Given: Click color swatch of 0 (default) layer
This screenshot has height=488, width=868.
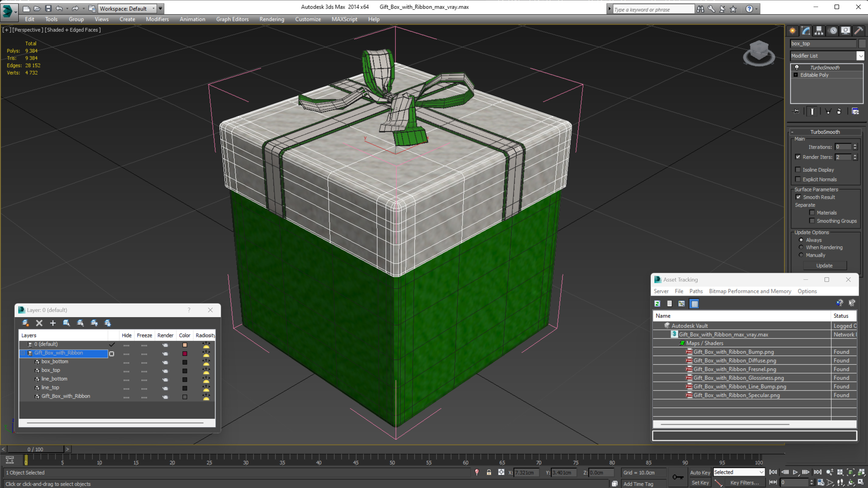Looking at the screenshot, I should pyautogui.click(x=185, y=345).
